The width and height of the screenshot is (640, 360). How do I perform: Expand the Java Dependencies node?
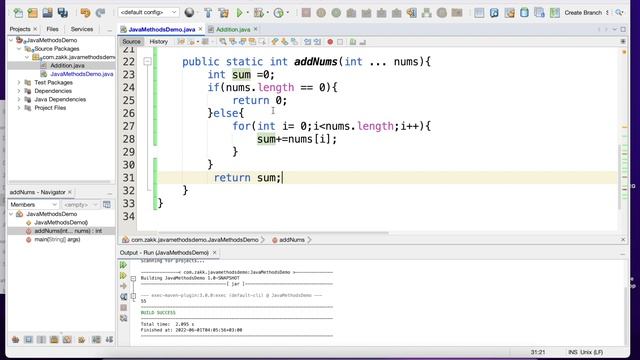(19, 99)
